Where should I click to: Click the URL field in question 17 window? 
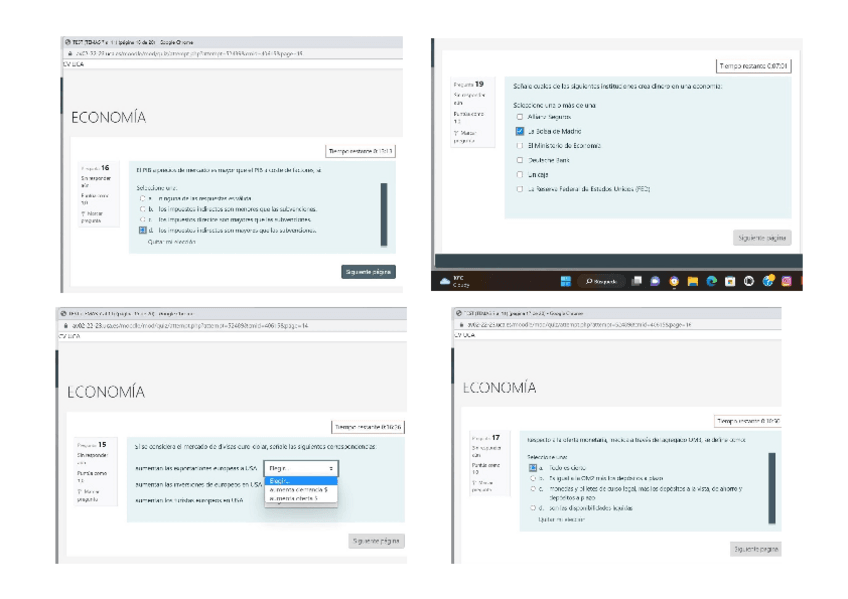click(579, 325)
